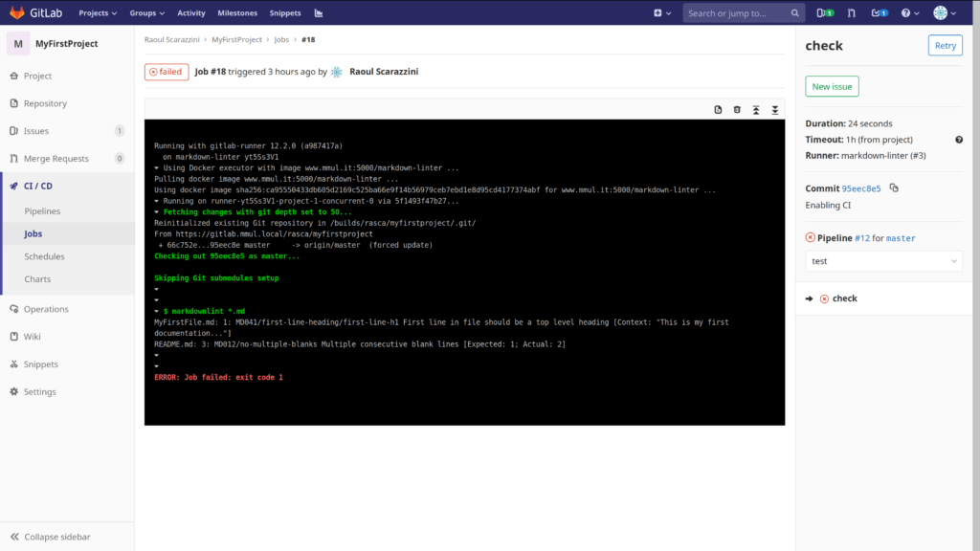
Task: Open Schedules under CI / CD
Action: click(x=44, y=256)
